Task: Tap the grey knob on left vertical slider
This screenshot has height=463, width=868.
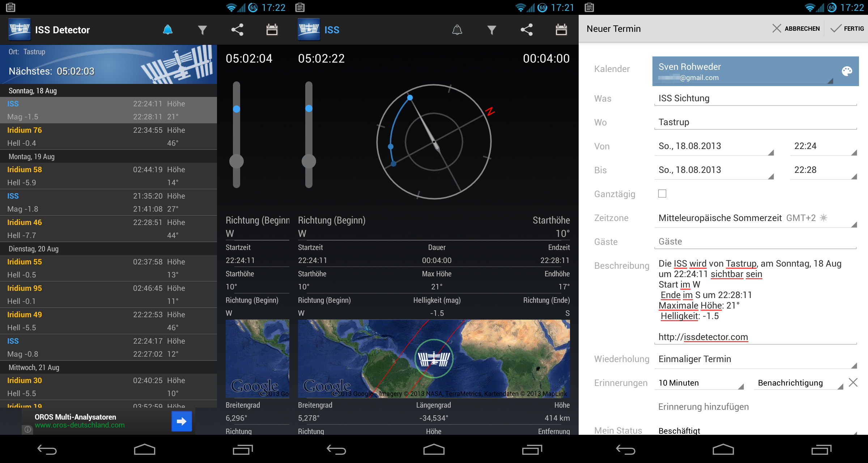Action: point(237,161)
